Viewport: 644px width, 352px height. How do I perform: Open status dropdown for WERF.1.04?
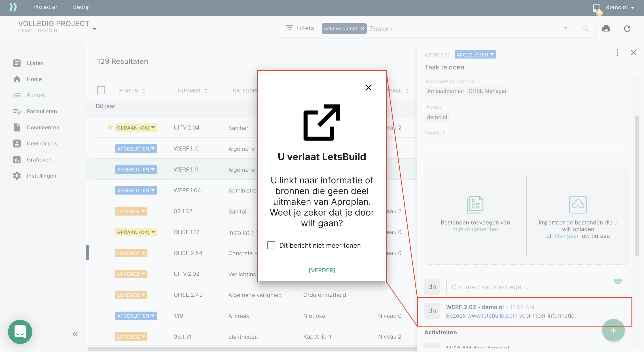[x=136, y=191]
